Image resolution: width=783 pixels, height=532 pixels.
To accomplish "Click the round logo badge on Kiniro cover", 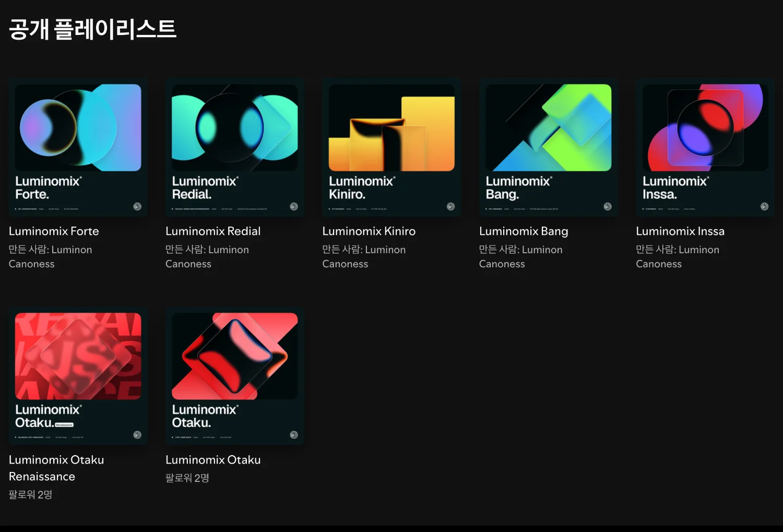I will 450,207.
